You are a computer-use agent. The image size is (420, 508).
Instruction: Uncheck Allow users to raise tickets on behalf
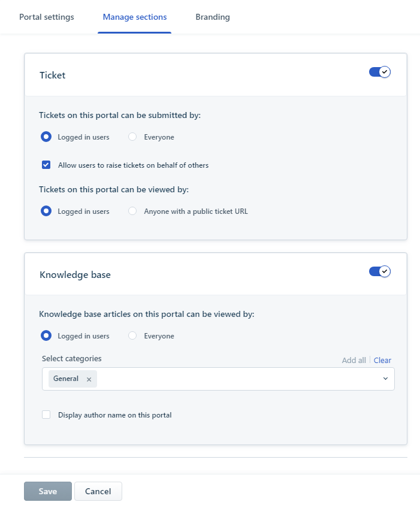tap(46, 165)
